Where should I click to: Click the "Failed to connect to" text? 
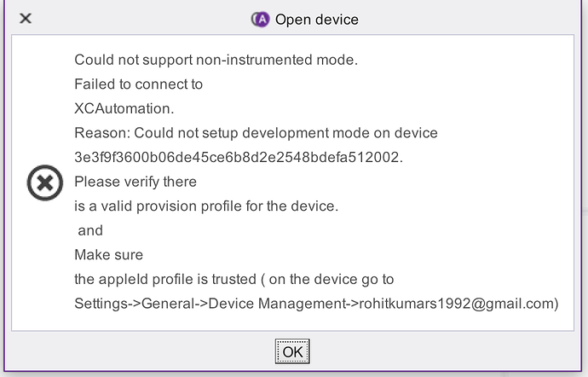coord(138,84)
